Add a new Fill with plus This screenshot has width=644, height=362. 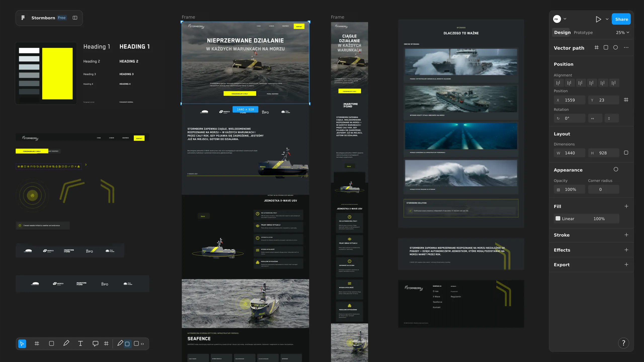(626, 206)
